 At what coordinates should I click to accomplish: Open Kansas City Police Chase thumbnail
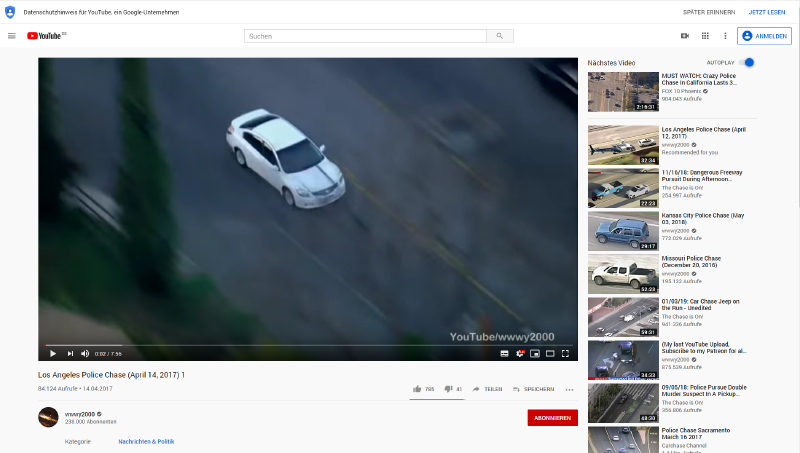pos(623,231)
